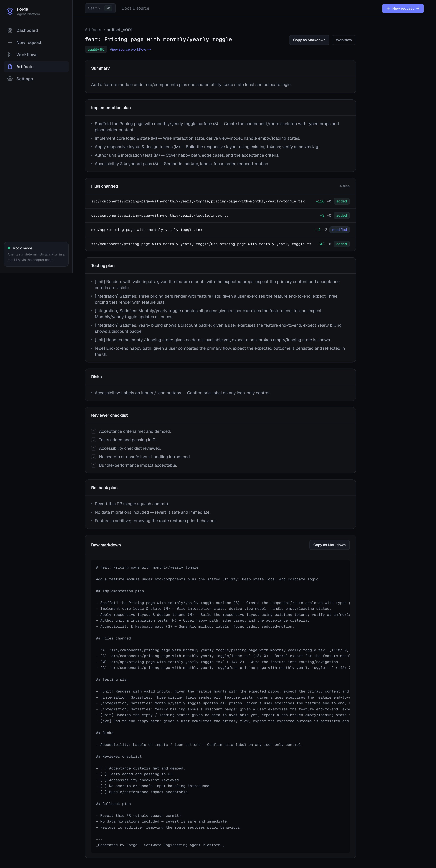Screen dimensions: 436x868
Task: Tick the 'Acceptance criteria met and demoed' checkbox
Action: (x=94, y=431)
